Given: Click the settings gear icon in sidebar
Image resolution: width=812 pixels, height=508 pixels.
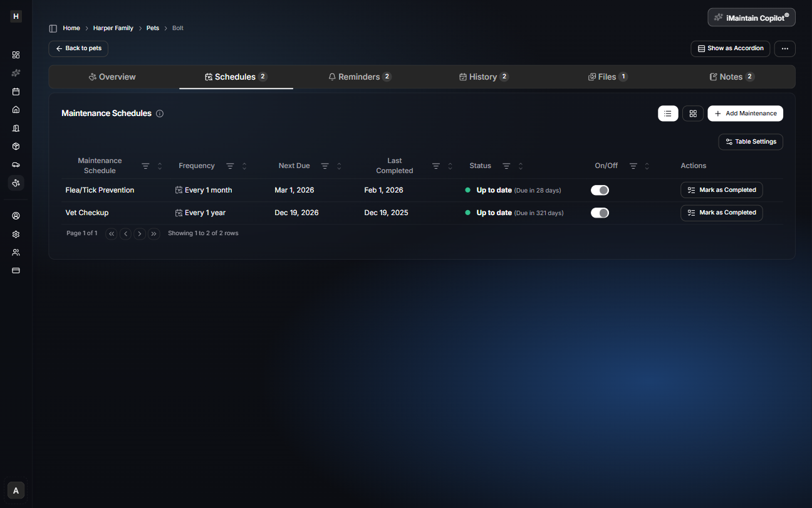Looking at the screenshot, I should [x=16, y=234].
